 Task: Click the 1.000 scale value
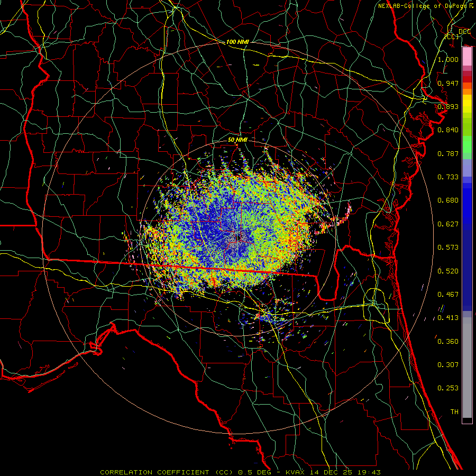[448, 59]
